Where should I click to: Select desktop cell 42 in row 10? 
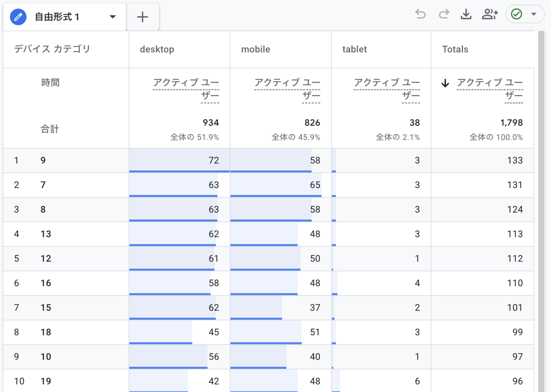click(179, 381)
